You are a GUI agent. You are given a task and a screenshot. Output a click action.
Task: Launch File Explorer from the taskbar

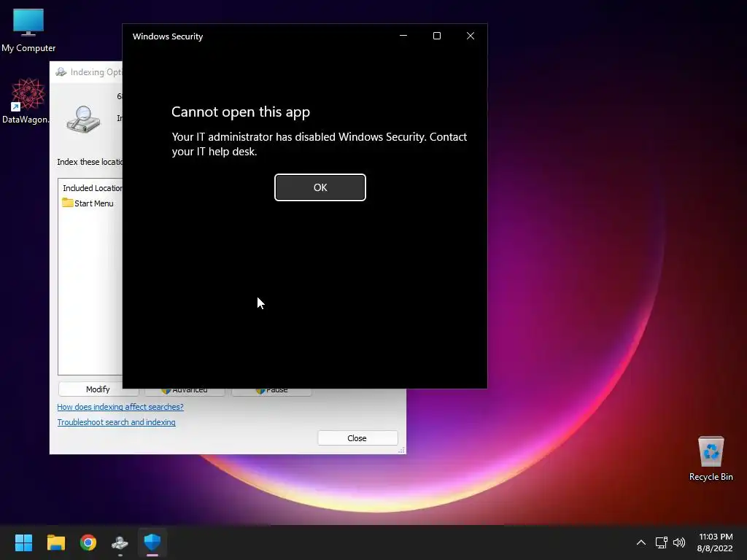point(55,542)
